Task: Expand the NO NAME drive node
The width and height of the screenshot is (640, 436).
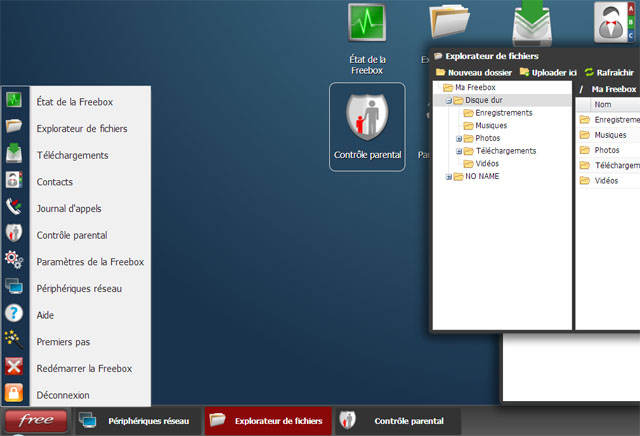Action: click(x=449, y=177)
